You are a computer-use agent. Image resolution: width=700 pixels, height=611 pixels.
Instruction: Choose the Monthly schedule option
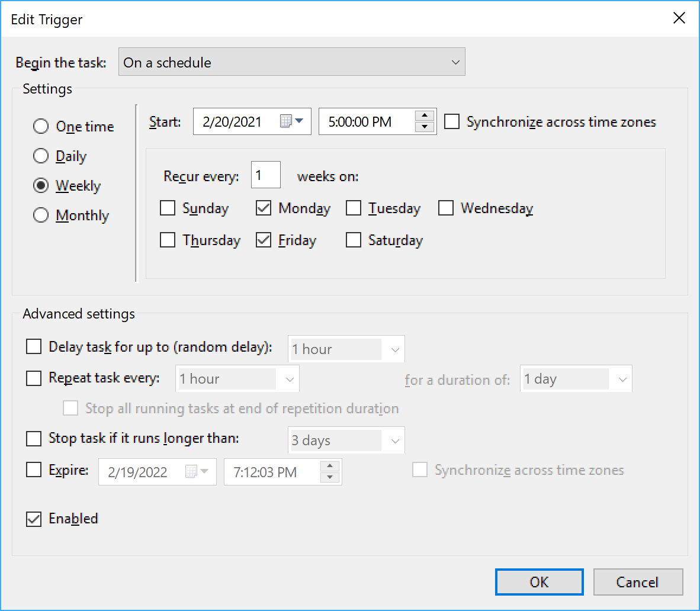(41, 216)
